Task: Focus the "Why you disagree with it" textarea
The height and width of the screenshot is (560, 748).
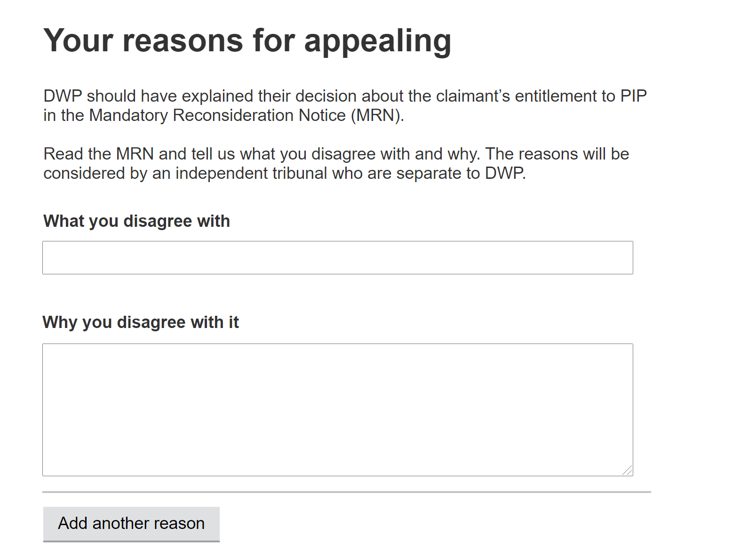Action: click(x=337, y=409)
